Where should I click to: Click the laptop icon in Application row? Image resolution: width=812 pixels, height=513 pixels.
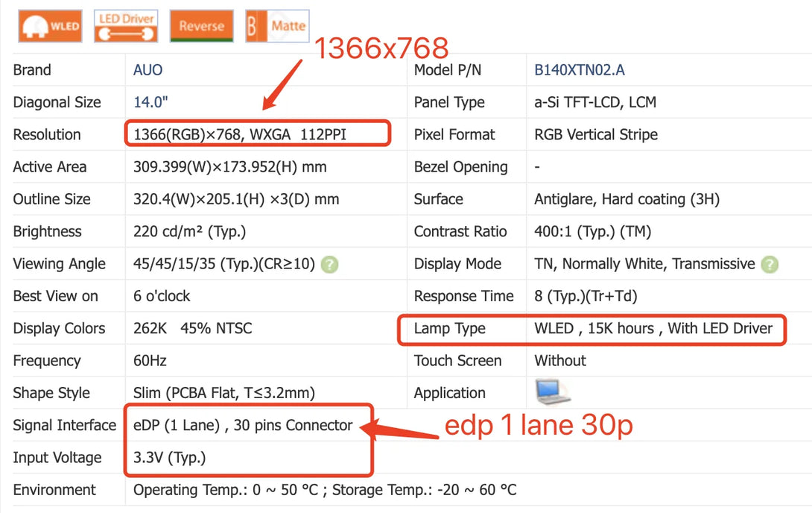point(552,392)
